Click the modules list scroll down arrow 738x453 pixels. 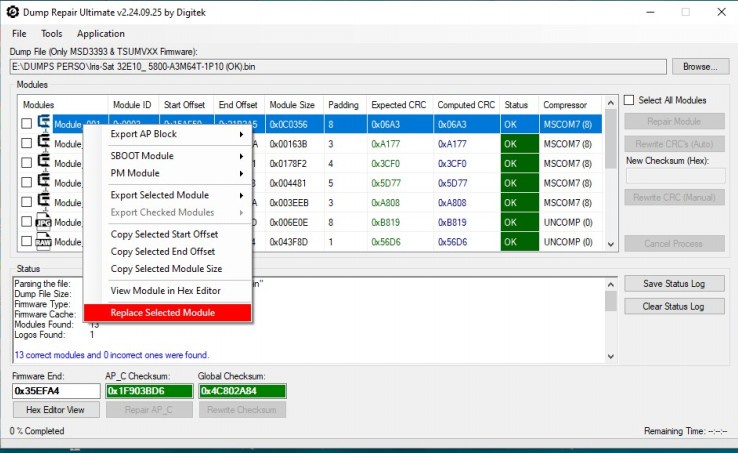pyautogui.click(x=610, y=244)
